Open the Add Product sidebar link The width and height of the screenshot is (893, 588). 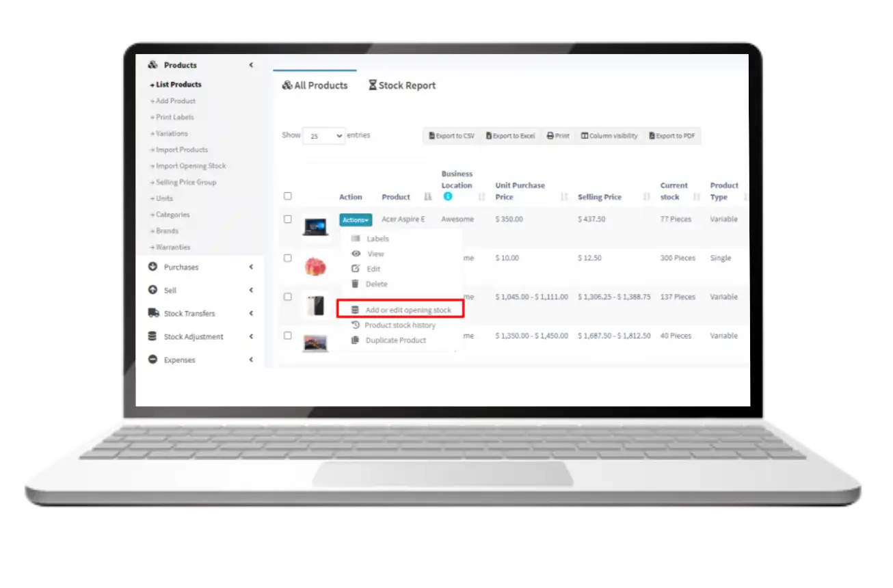click(176, 101)
